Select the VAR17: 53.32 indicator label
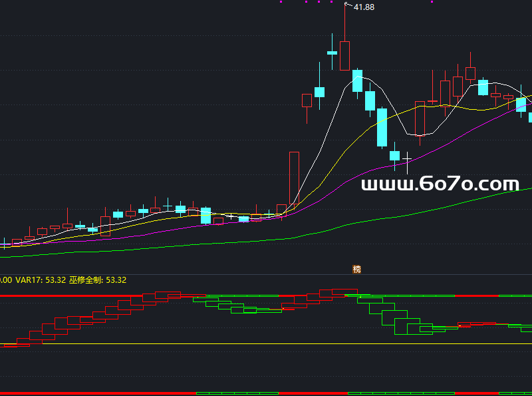This screenshot has width=532, height=396. click(41, 280)
